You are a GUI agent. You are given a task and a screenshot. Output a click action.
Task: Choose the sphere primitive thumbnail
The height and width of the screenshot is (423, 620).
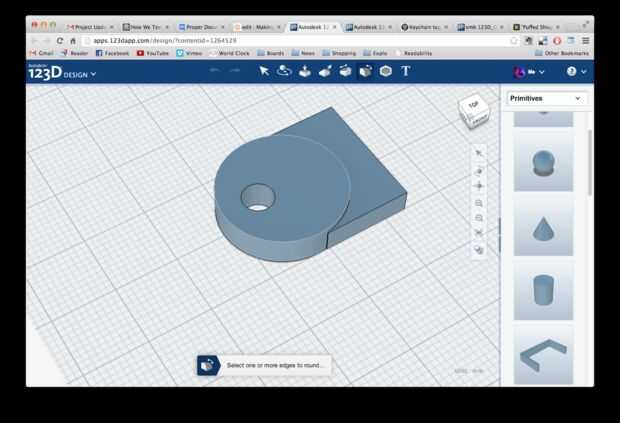[x=543, y=162]
